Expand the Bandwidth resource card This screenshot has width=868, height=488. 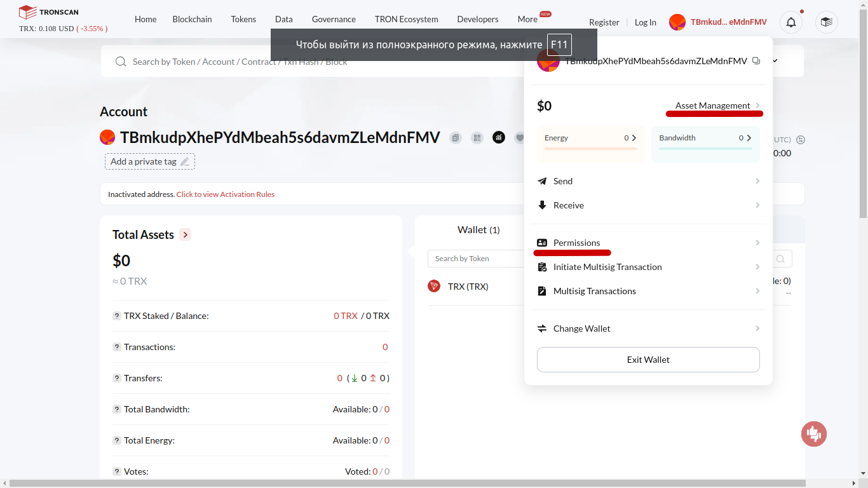click(x=705, y=144)
